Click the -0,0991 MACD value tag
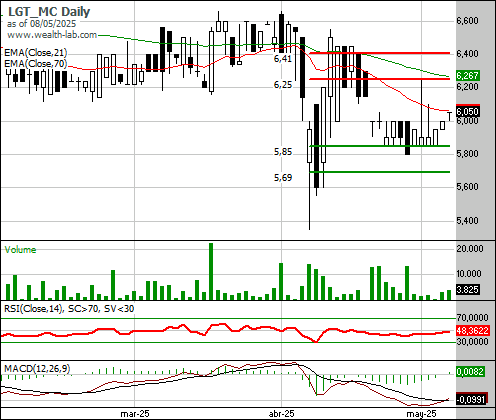This screenshot has width=496, height=420. tap(471, 399)
